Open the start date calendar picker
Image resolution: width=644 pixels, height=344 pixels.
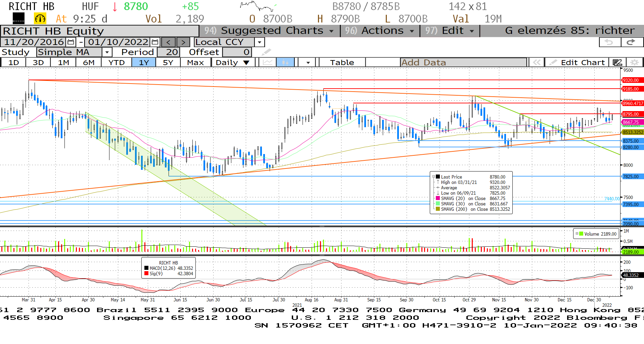tap(71, 42)
